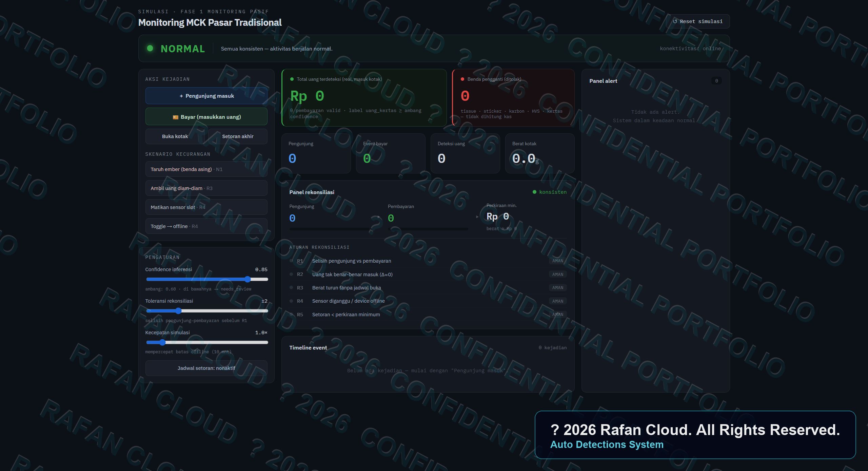
Task: Click the Perkiraan min. Rp 0 value
Action: 498,216
